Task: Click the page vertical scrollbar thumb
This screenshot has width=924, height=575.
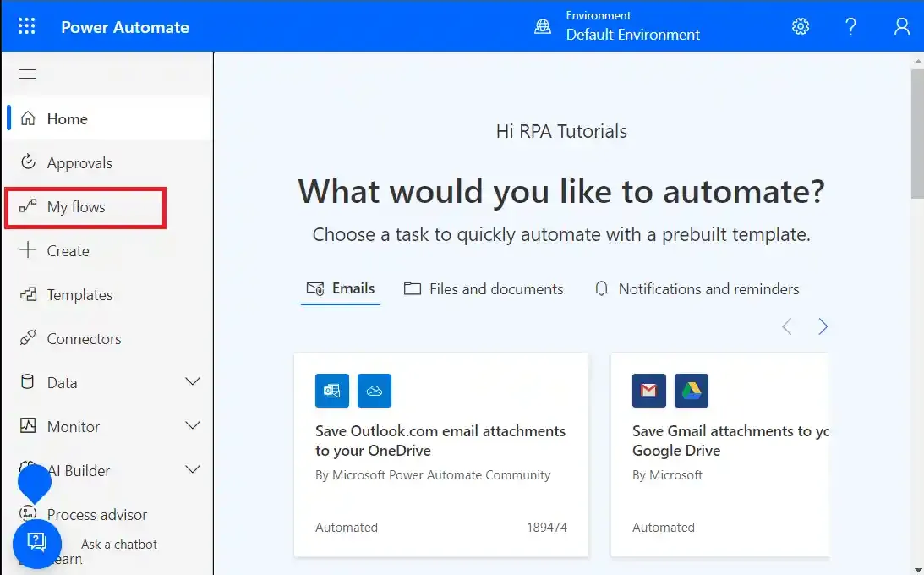Action: [x=917, y=133]
